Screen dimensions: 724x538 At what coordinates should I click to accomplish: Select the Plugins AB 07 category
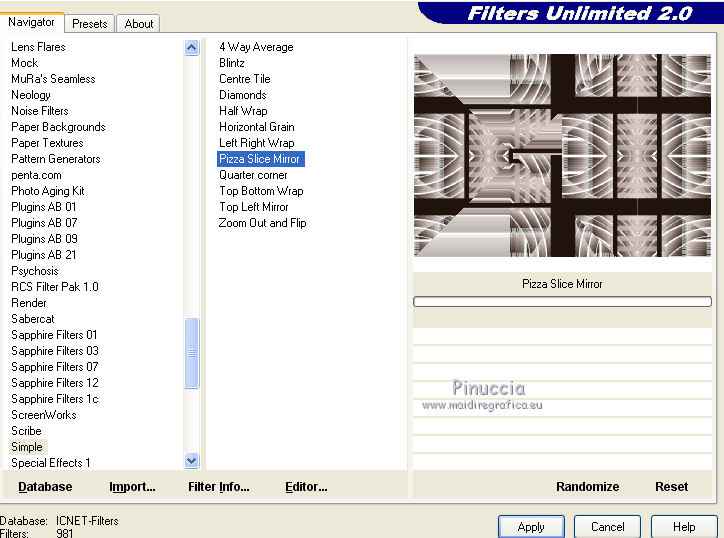44,223
